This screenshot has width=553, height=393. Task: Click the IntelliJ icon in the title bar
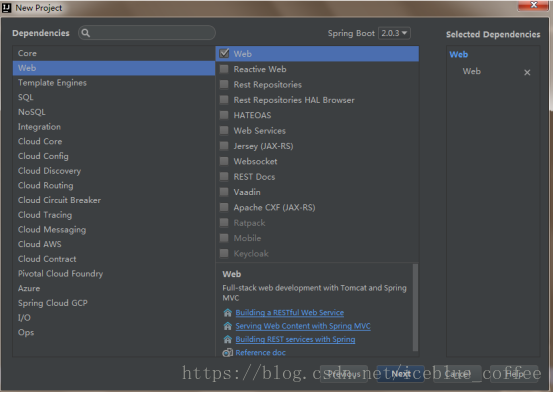(x=6, y=7)
